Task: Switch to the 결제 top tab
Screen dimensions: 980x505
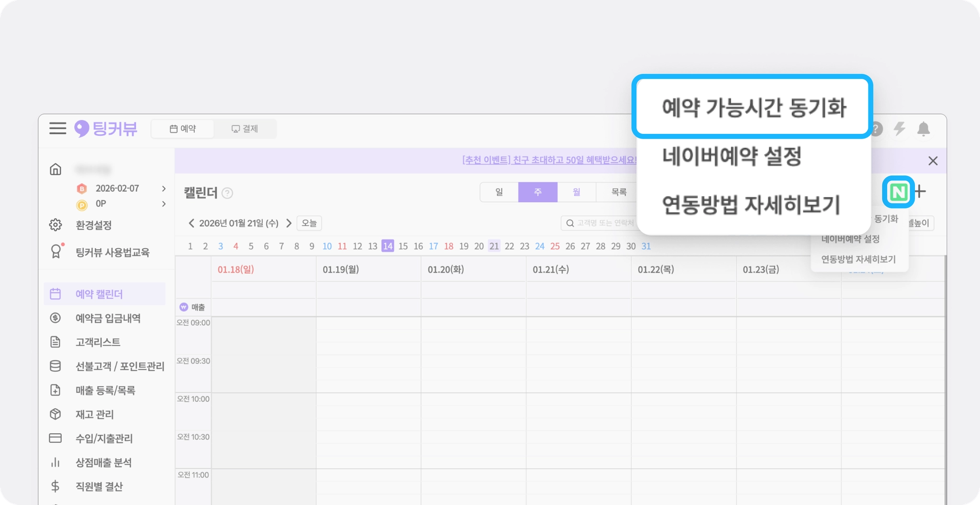Action: click(245, 129)
